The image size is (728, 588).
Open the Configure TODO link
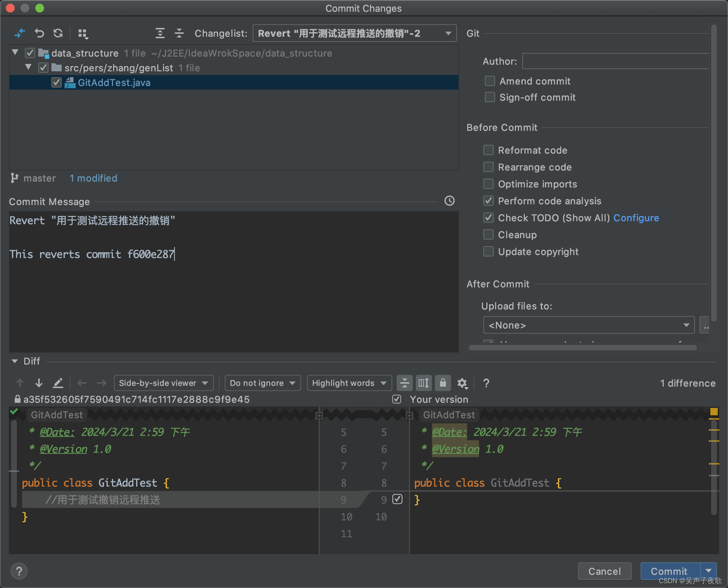[636, 218]
